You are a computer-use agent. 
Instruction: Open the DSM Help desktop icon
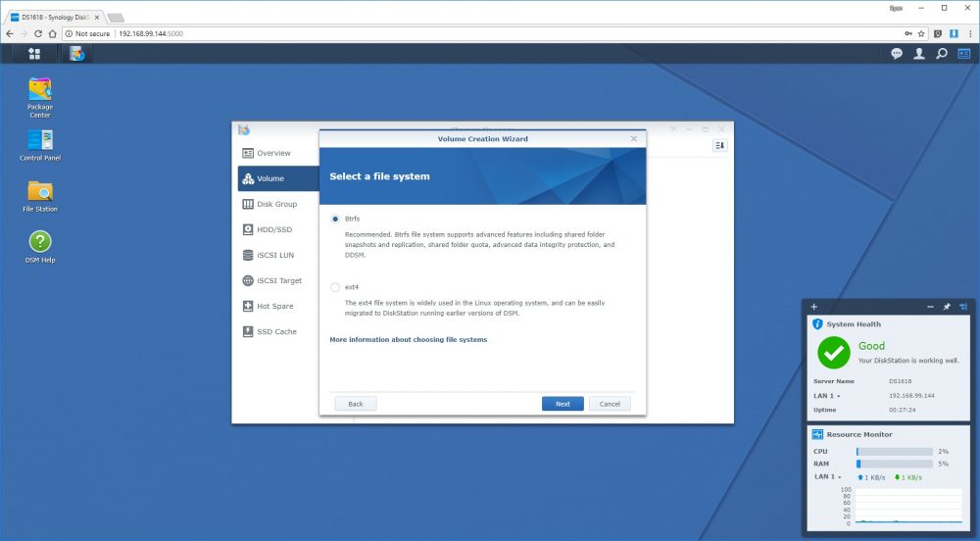coord(40,247)
